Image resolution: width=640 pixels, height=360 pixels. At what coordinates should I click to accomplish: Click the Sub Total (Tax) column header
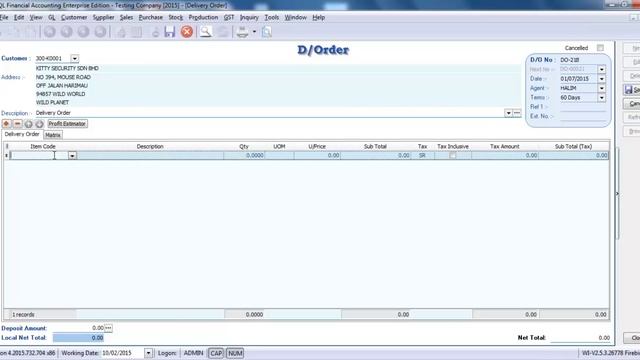[x=573, y=146]
